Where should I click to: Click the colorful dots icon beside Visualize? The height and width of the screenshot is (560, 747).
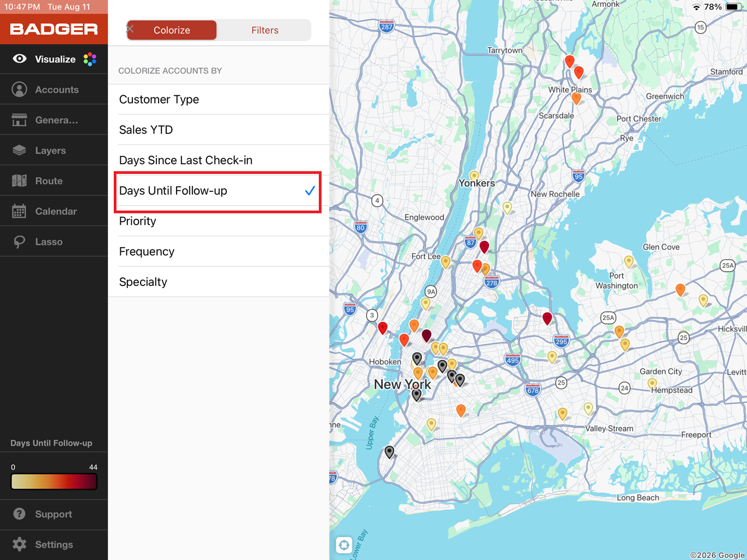pyautogui.click(x=90, y=59)
